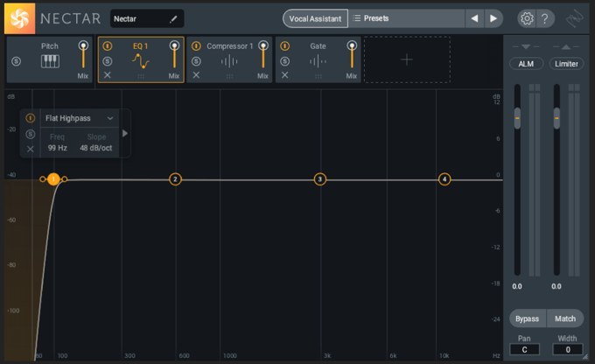Grab EQ 1 reorder handle dots
The image size is (595, 364).
point(141,76)
